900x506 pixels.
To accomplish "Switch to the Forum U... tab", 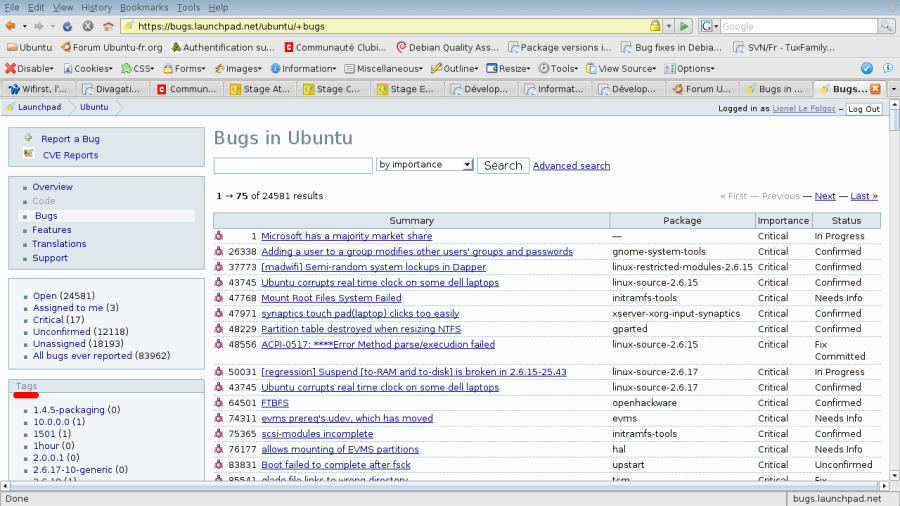I will click(x=701, y=89).
